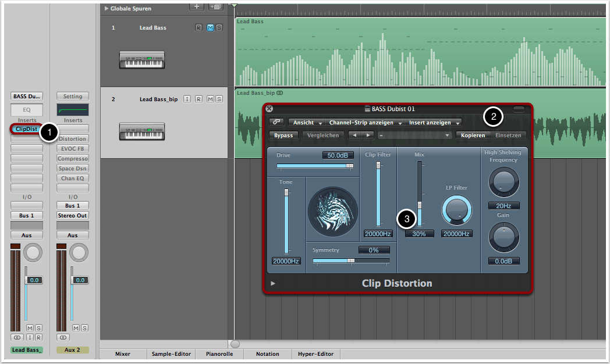Open the Ansicht dropdown menu

(x=306, y=123)
